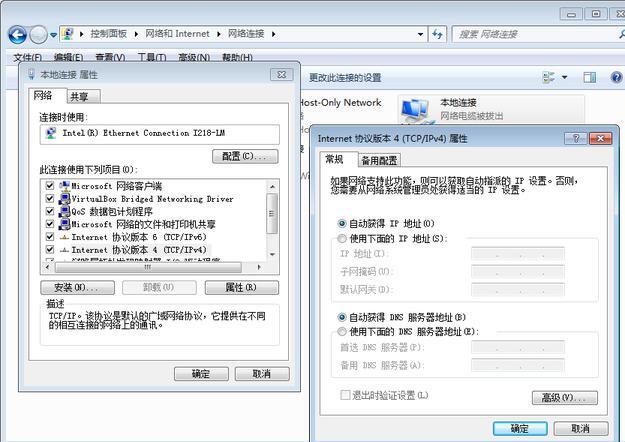Screen dimensions: 625x442
Task: Click 控制面板 in the breadcrumb
Action: [x=108, y=34]
